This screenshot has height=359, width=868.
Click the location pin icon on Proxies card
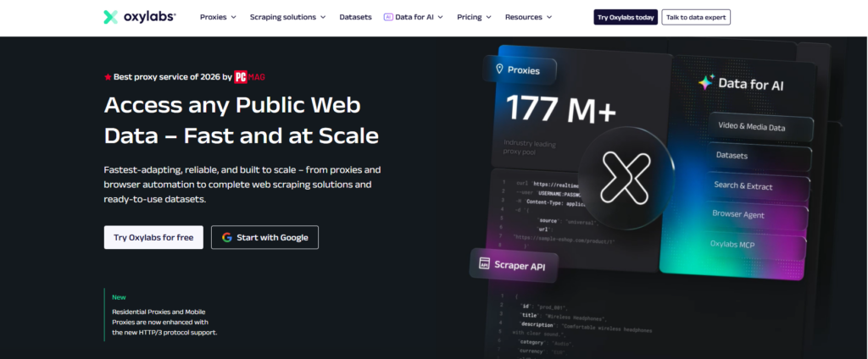coord(499,69)
